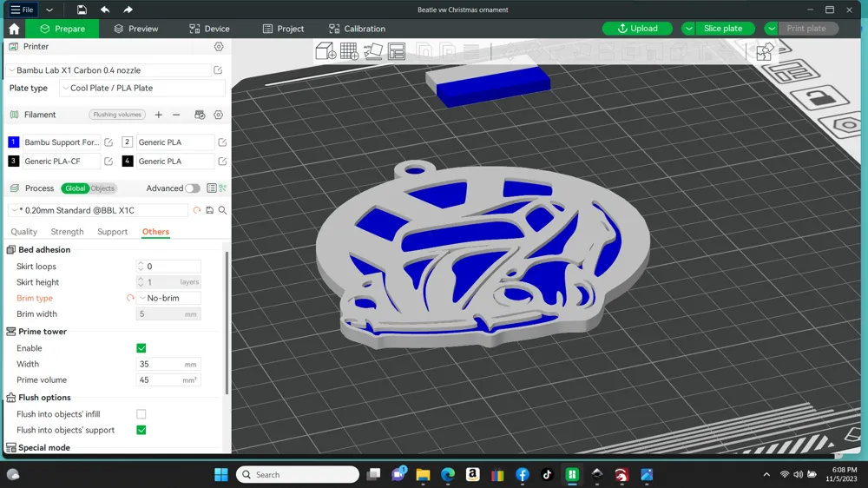Switch to the Calibration tab
Screen dimensions: 868x488
[x=357, y=29]
